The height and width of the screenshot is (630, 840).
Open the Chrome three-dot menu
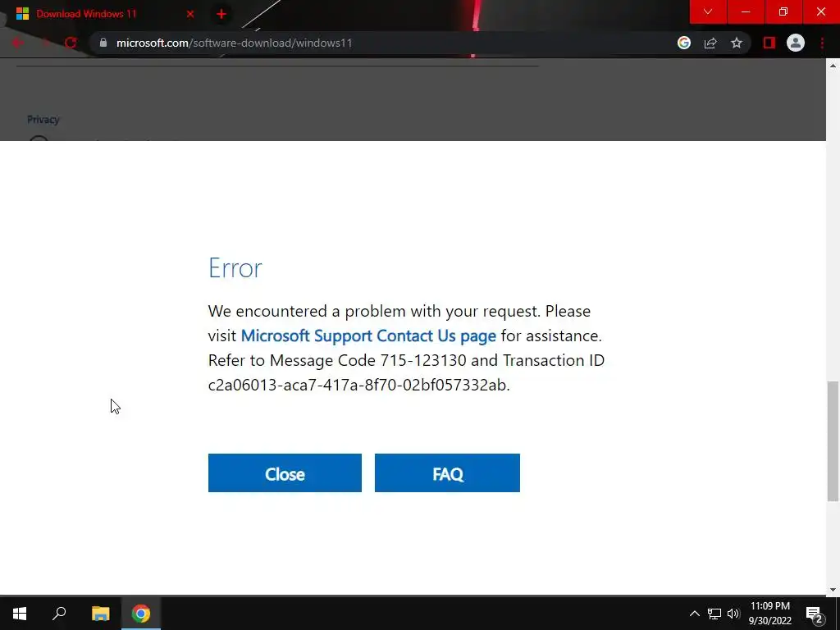tap(822, 43)
